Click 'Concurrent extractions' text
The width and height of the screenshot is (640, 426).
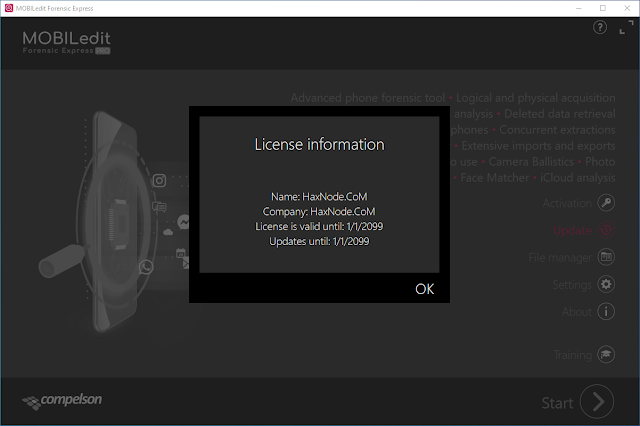557,130
